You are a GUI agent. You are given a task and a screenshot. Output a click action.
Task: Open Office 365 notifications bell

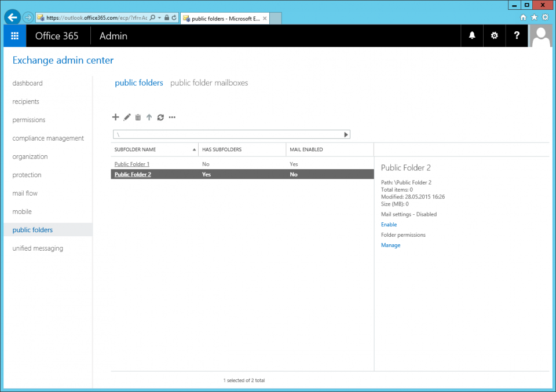point(471,35)
